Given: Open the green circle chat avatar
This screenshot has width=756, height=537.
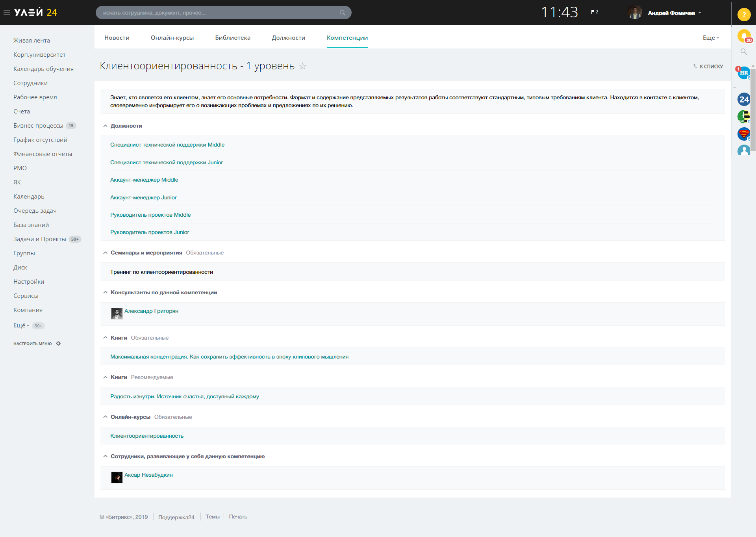Looking at the screenshot, I should [744, 117].
